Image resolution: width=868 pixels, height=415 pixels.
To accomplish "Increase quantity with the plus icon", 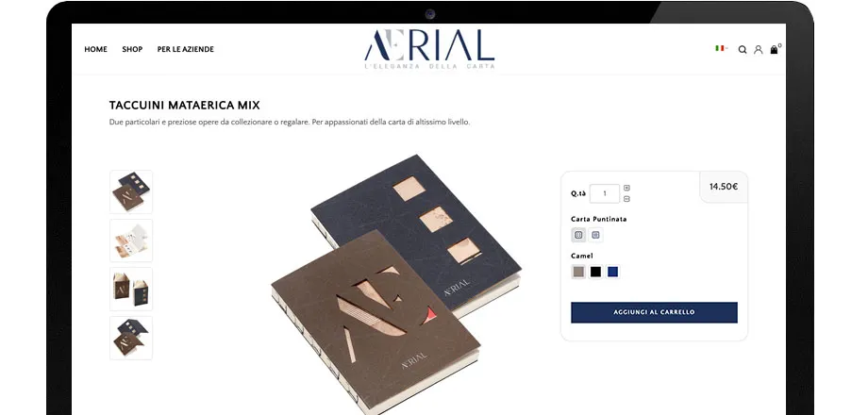I will [x=626, y=188].
